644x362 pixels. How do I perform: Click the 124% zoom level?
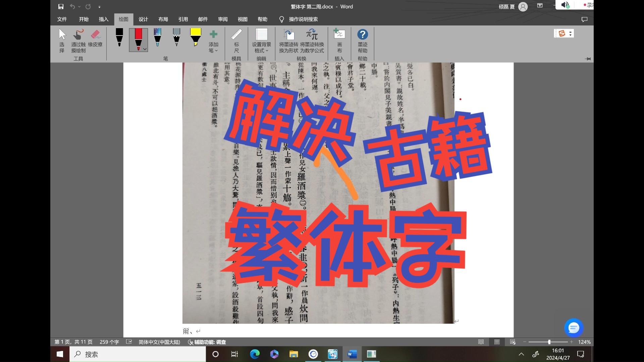click(x=584, y=342)
